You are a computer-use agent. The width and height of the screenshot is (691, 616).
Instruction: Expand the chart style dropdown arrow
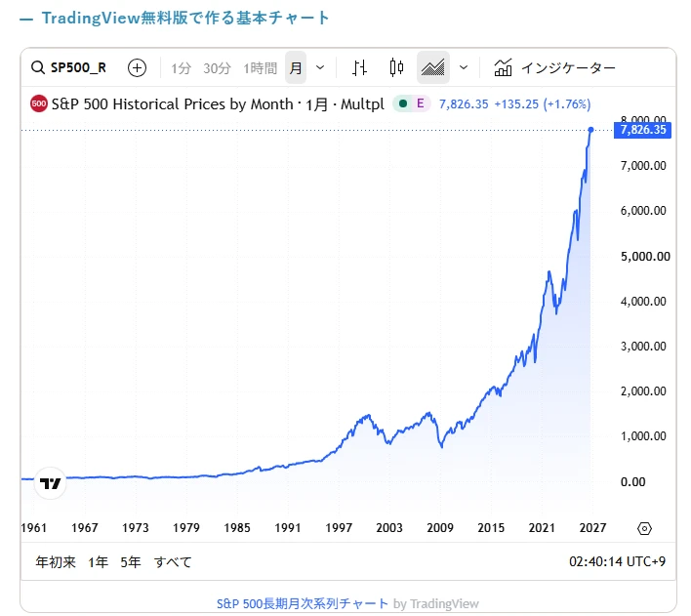pyautogui.click(x=464, y=68)
